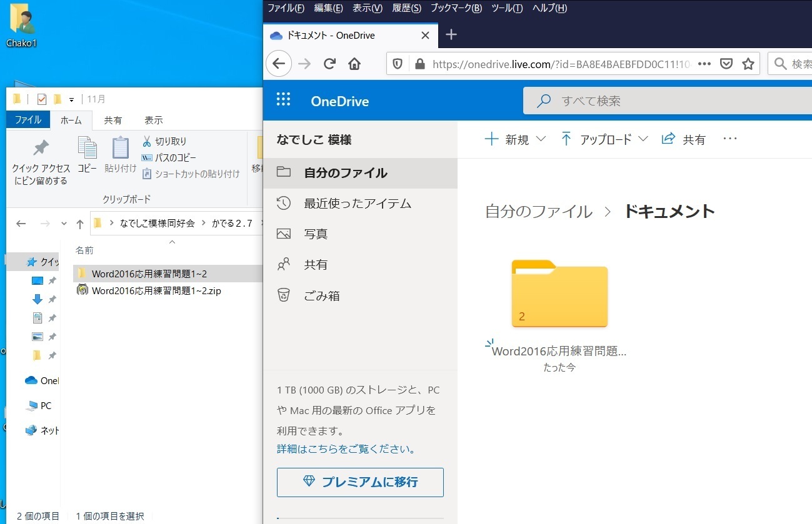Click the Firefox reload page button
Screen dimensions: 812x524
(329, 64)
